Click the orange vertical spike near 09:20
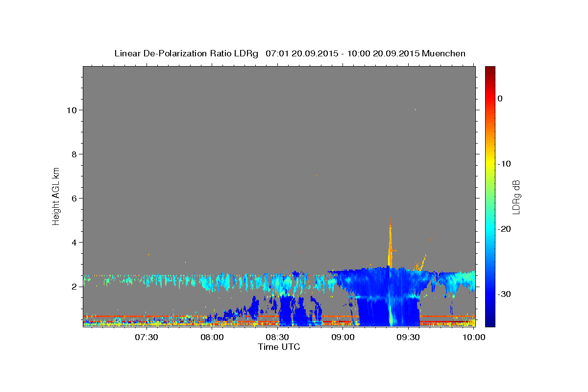588x392 pixels. 390,243
